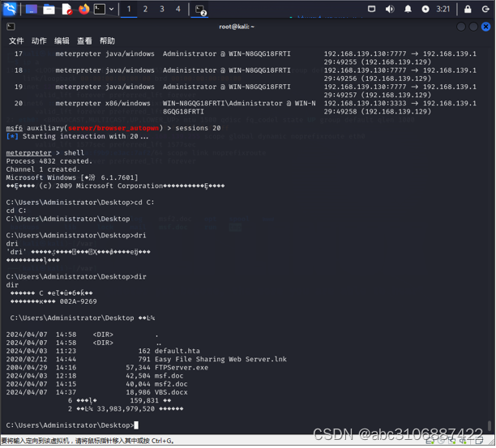Open the display settings tray icon
Screen dimensions: 496x448
click(x=372, y=9)
